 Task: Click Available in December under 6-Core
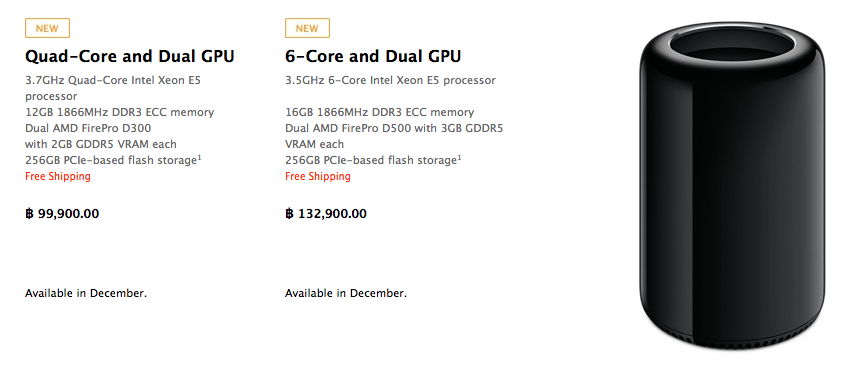click(346, 293)
